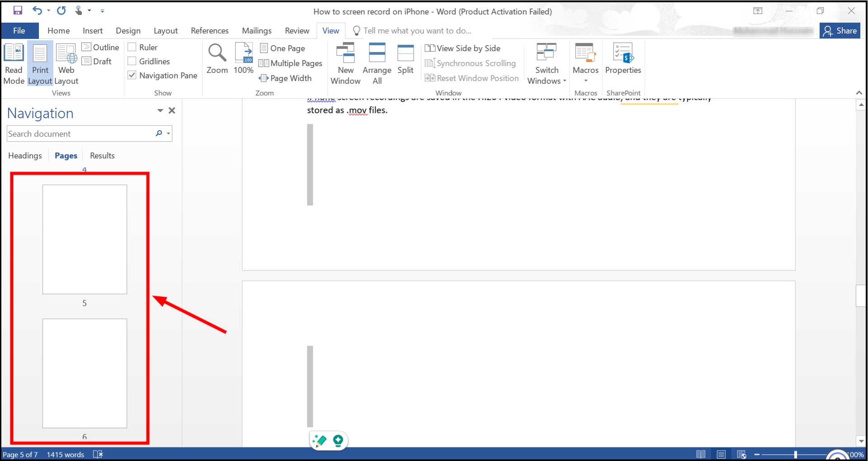Select the page 5 thumbnail
The width and height of the screenshot is (868, 461).
(x=85, y=239)
